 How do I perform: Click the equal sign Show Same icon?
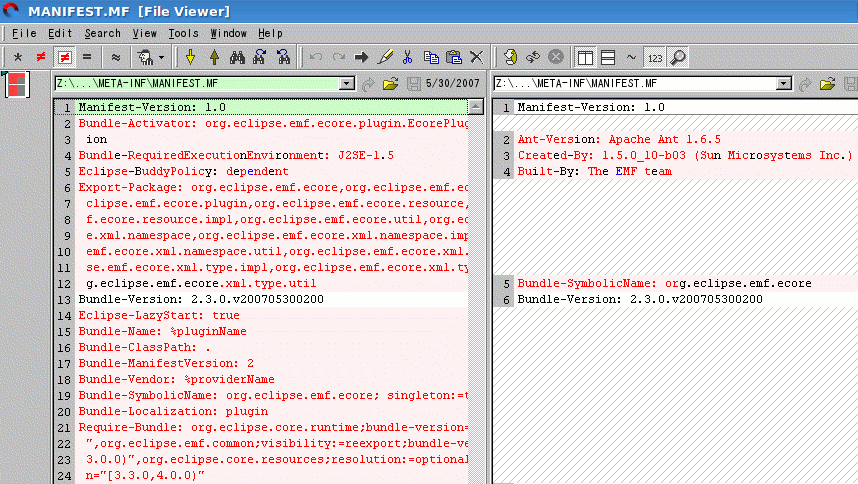tap(87, 57)
